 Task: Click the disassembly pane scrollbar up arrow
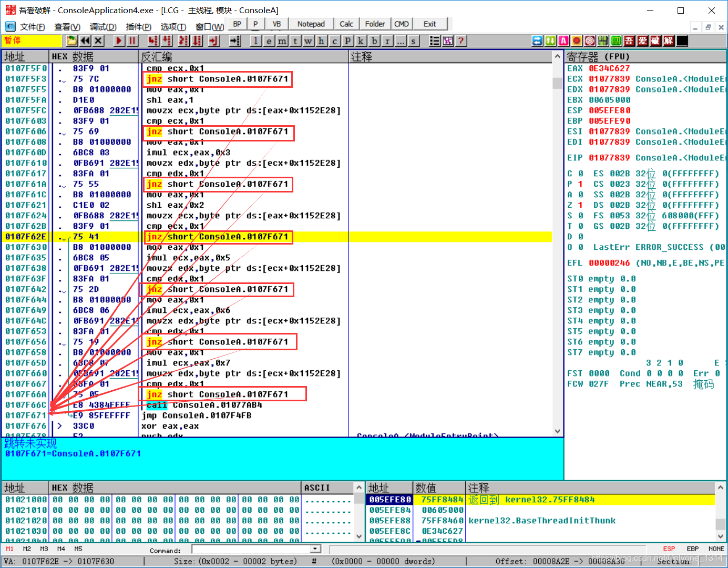pos(558,56)
